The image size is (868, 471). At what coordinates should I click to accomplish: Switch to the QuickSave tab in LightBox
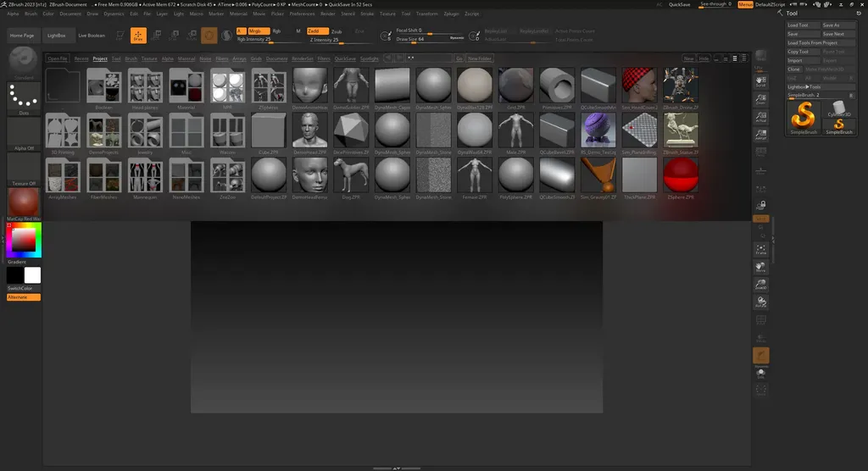[x=345, y=58]
